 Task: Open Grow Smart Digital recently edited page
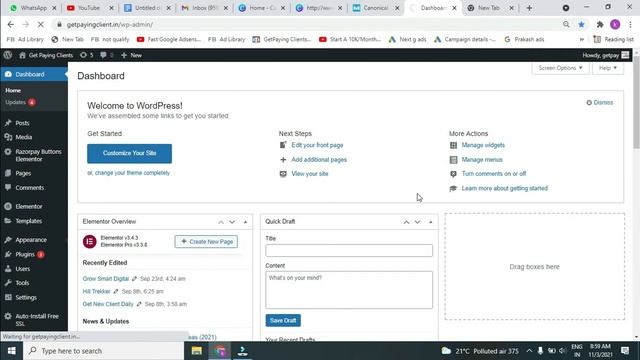pyautogui.click(x=106, y=278)
